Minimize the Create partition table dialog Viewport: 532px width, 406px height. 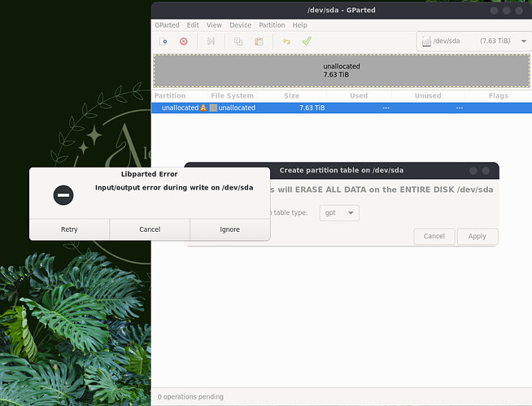(473, 170)
